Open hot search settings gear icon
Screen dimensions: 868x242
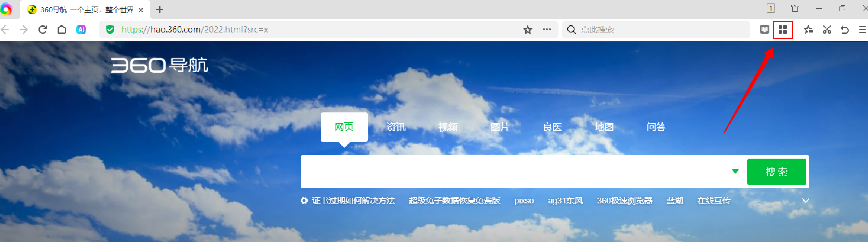click(x=304, y=201)
